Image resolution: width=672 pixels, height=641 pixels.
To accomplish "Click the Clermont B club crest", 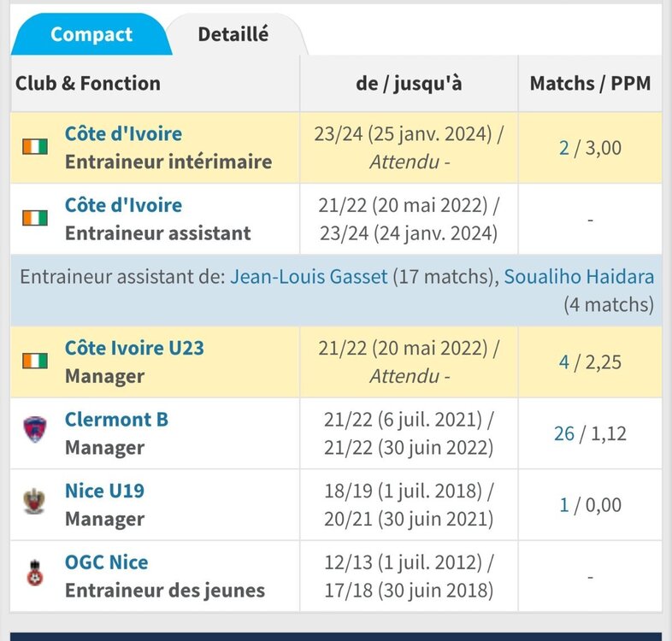I will pyautogui.click(x=35, y=430).
